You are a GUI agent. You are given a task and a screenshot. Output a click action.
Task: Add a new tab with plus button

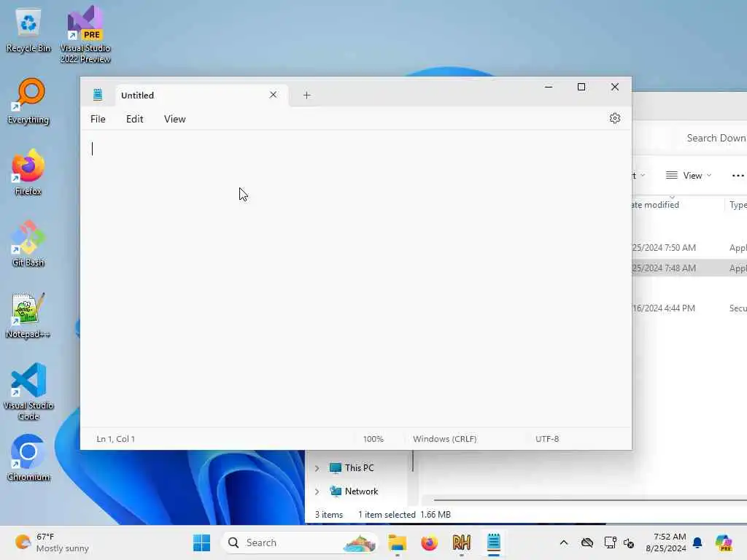click(x=307, y=96)
